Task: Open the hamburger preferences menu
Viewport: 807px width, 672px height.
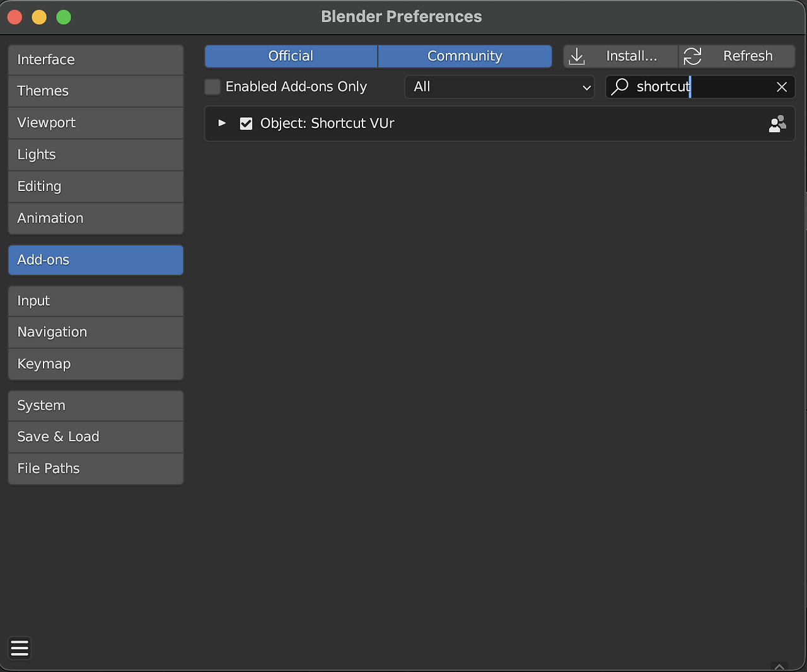Action: pos(20,648)
